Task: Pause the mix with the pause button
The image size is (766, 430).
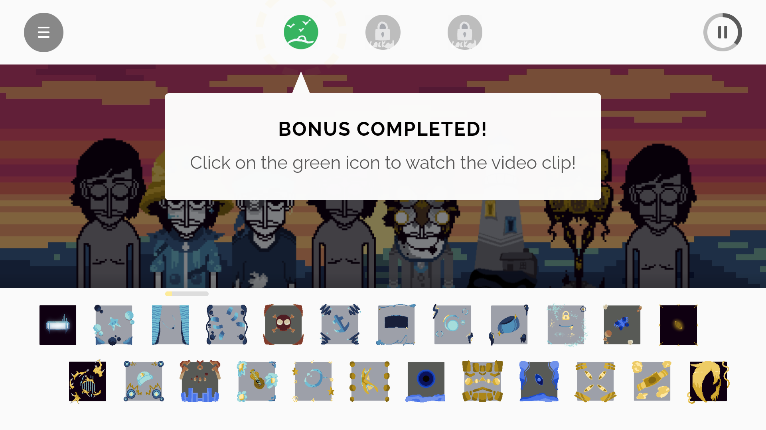Action: (x=723, y=32)
